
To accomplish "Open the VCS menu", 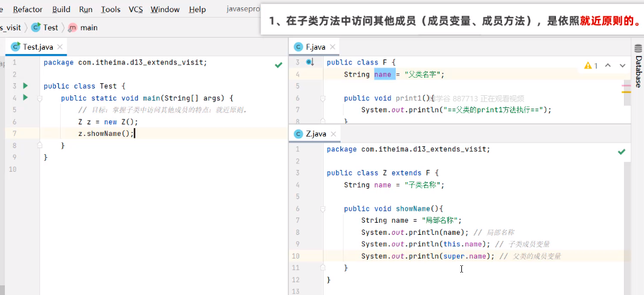I will pyautogui.click(x=135, y=9).
